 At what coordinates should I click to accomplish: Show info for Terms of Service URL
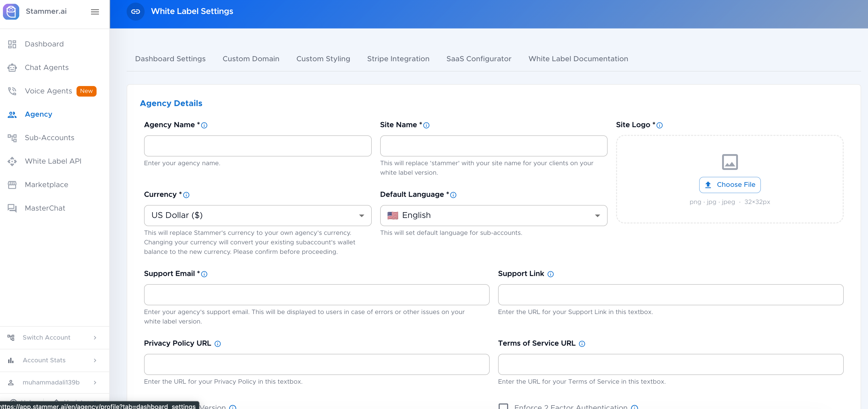(582, 344)
